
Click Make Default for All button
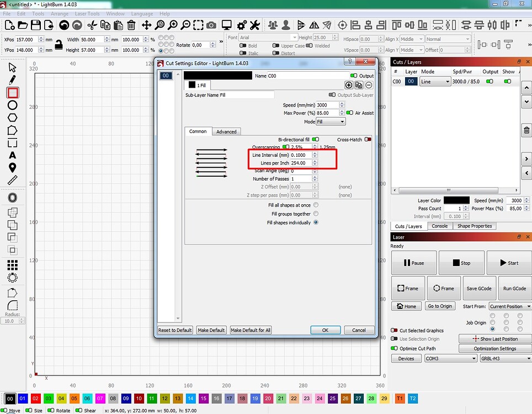[x=251, y=330]
